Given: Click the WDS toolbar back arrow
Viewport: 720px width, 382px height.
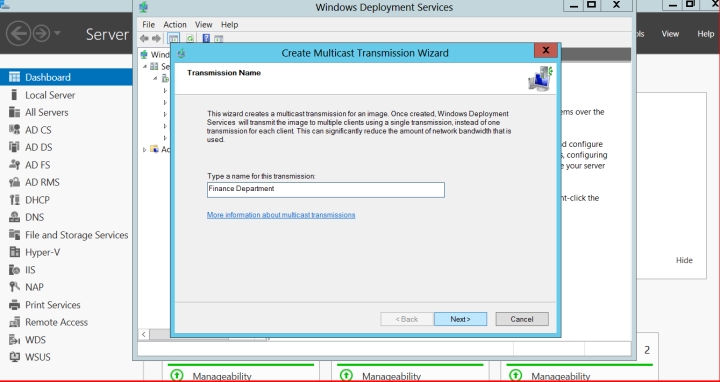Looking at the screenshot, I should [x=144, y=39].
